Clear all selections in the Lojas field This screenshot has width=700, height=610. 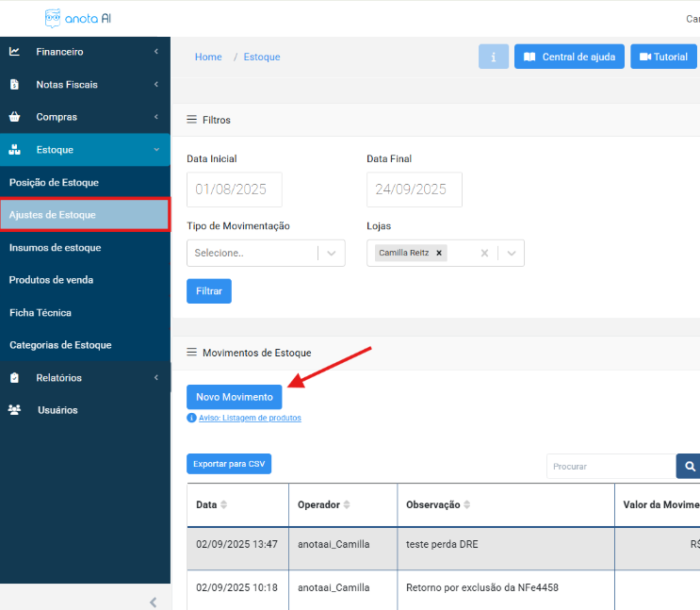(484, 253)
